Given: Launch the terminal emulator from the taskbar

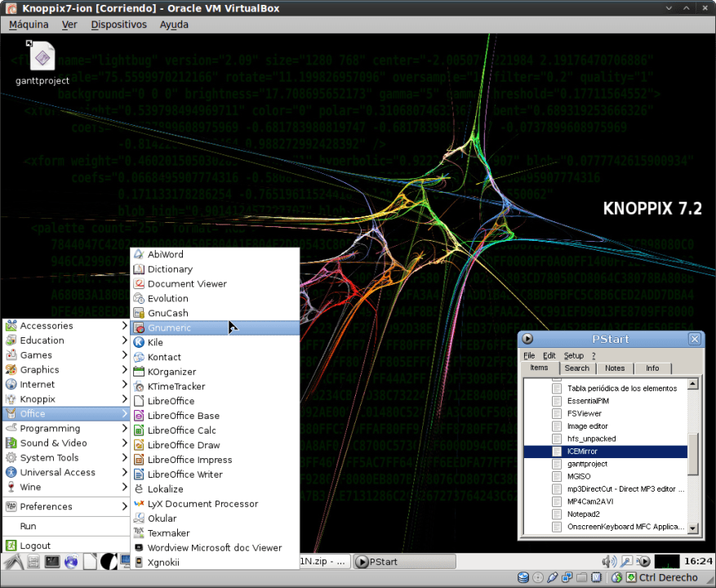Looking at the screenshot, I should (x=52, y=562).
